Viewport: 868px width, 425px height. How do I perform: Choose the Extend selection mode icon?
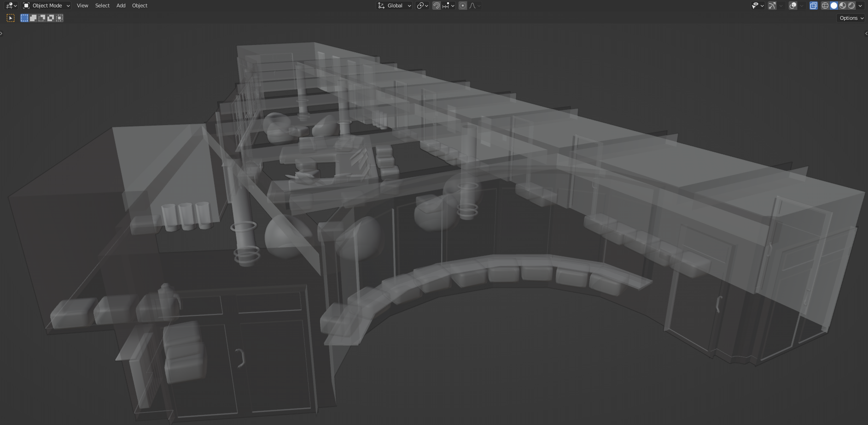[x=33, y=18]
